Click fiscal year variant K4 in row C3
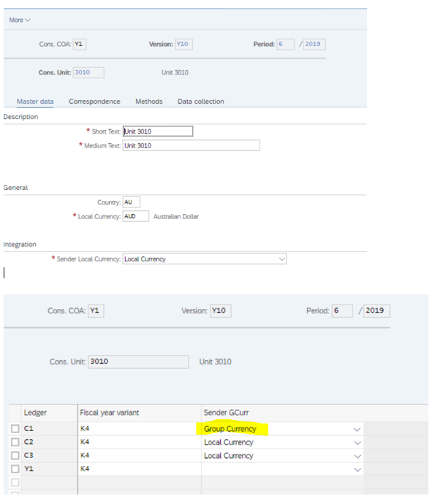The width and height of the screenshot is (443, 504). point(140,456)
